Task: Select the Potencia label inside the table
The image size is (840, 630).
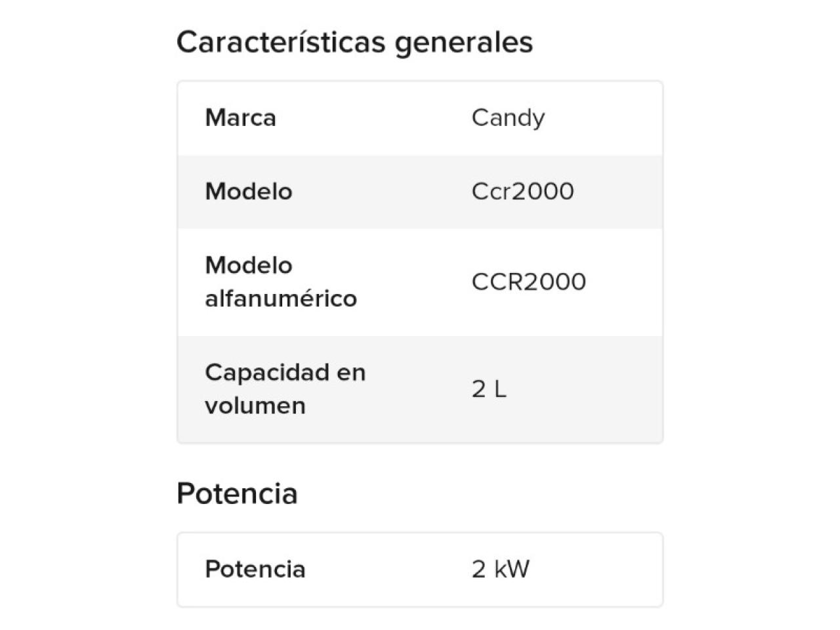Action: coord(255,569)
